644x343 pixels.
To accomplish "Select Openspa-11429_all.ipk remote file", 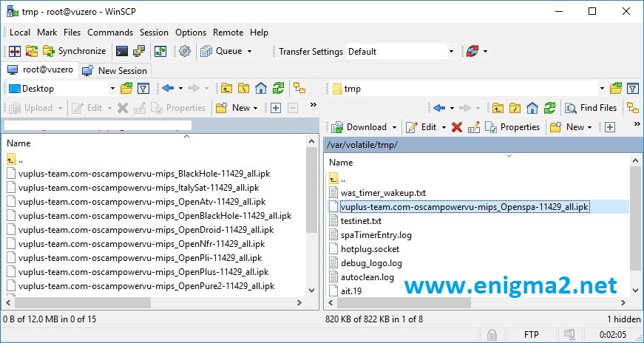I will click(x=464, y=207).
